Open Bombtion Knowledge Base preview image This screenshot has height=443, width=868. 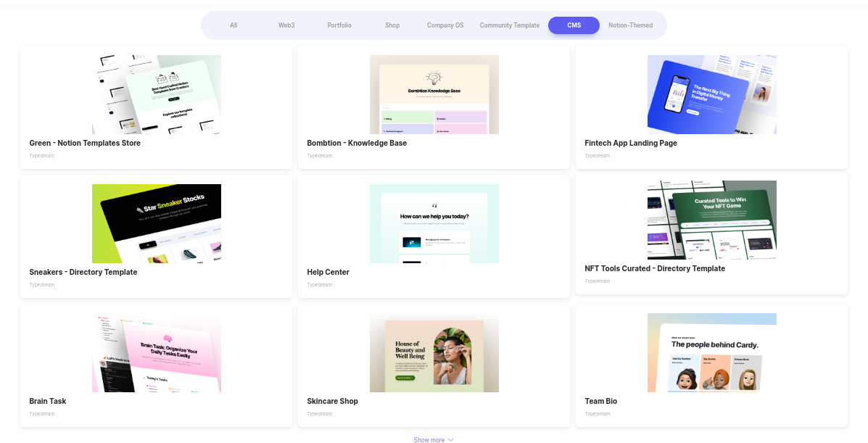pos(434,95)
